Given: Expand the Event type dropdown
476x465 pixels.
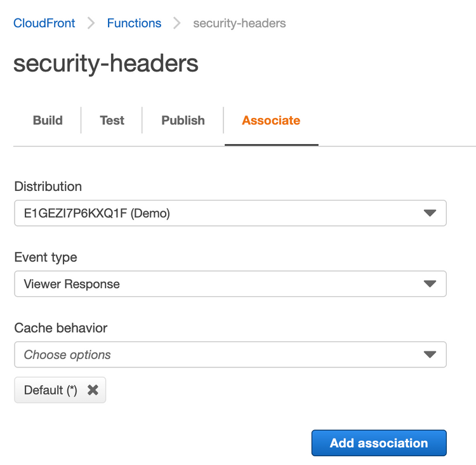Looking at the screenshot, I should 230,284.
